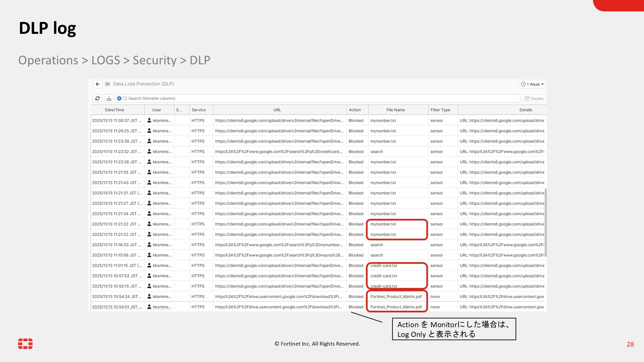Sort by Date/Time column header
Viewport: 644px width, 362px height.
coord(114,110)
